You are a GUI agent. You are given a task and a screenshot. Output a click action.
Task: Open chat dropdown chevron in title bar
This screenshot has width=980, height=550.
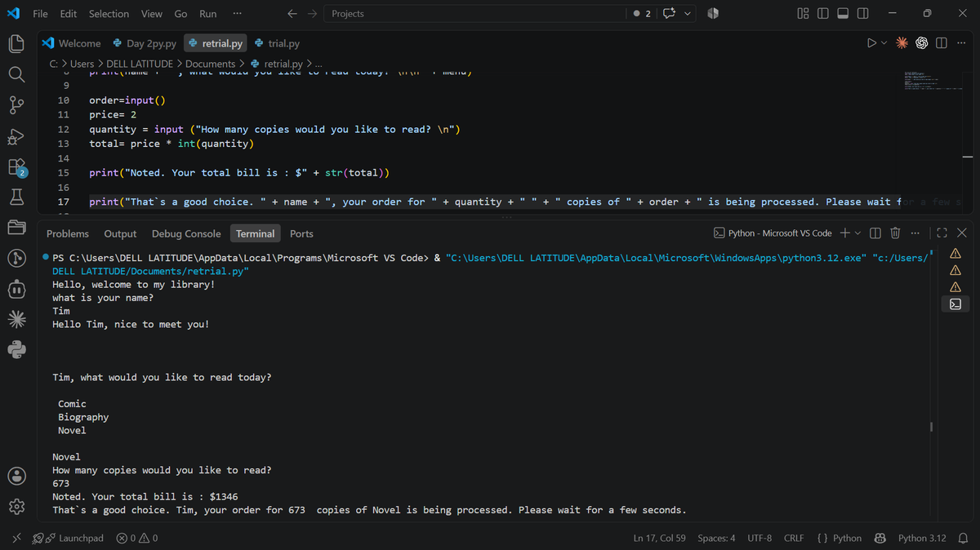tap(688, 14)
